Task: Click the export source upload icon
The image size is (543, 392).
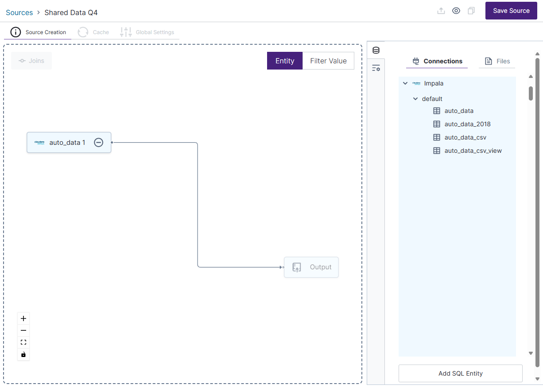Action: [x=441, y=11]
